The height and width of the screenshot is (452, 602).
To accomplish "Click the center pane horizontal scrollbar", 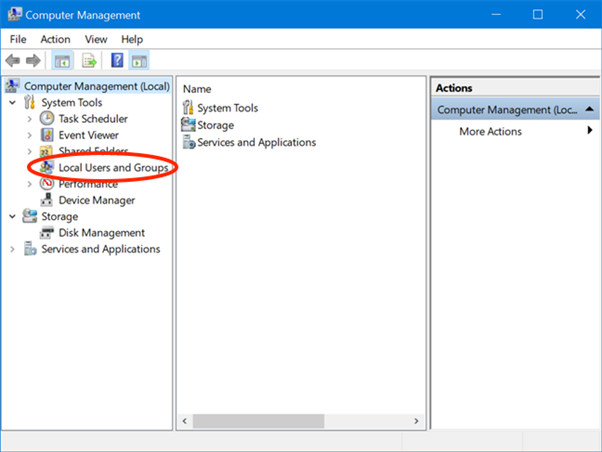I will click(x=300, y=421).
